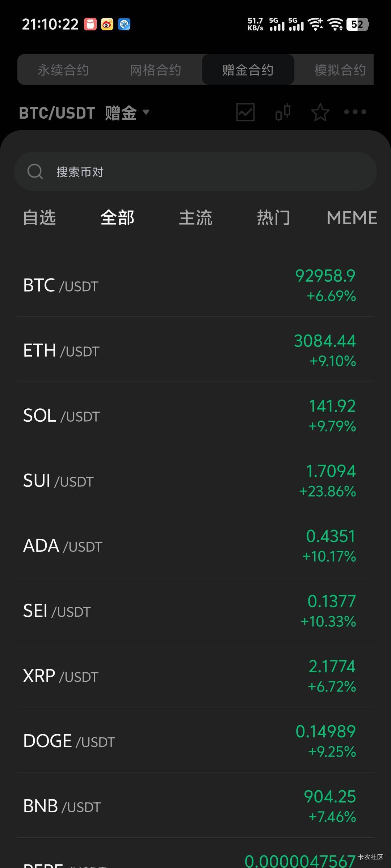Select the 主流 category tab
Viewport: 391px width, 868px height.
pyautogui.click(x=195, y=218)
